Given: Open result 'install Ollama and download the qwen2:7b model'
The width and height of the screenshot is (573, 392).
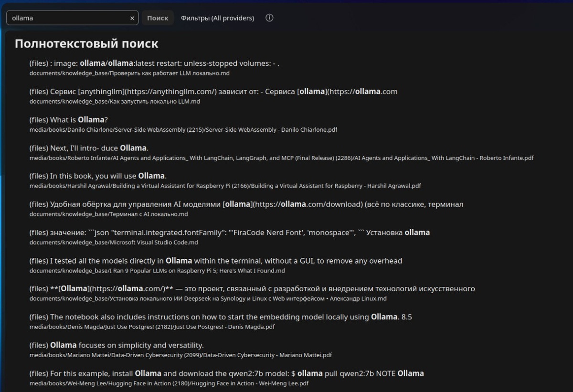Looking at the screenshot, I should tap(227, 373).
